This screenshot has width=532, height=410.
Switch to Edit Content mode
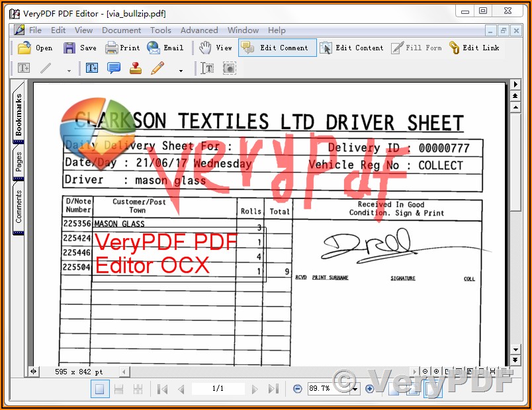[351, 48]
